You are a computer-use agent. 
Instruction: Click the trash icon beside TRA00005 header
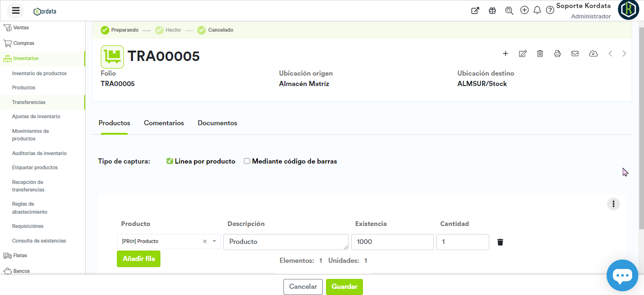click(x=540, y=54)
